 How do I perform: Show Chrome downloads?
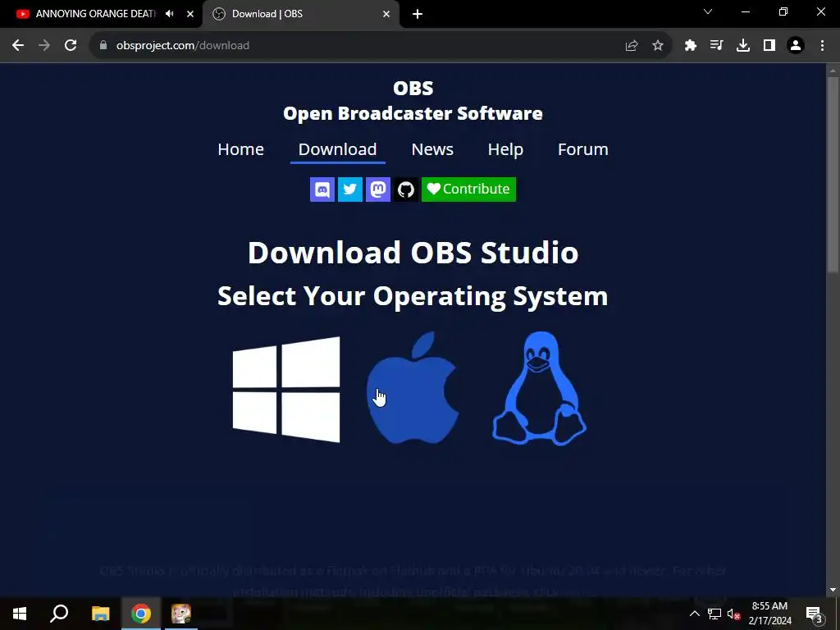[x=743, y=46]
